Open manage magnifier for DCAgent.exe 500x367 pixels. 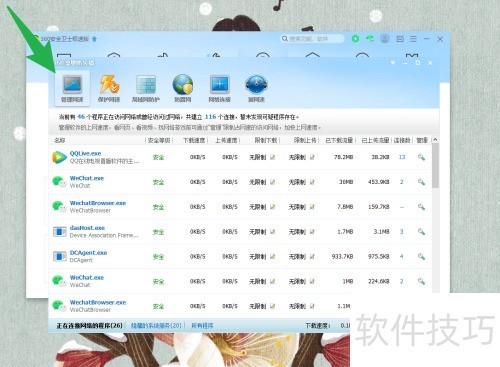click(421, 257)
